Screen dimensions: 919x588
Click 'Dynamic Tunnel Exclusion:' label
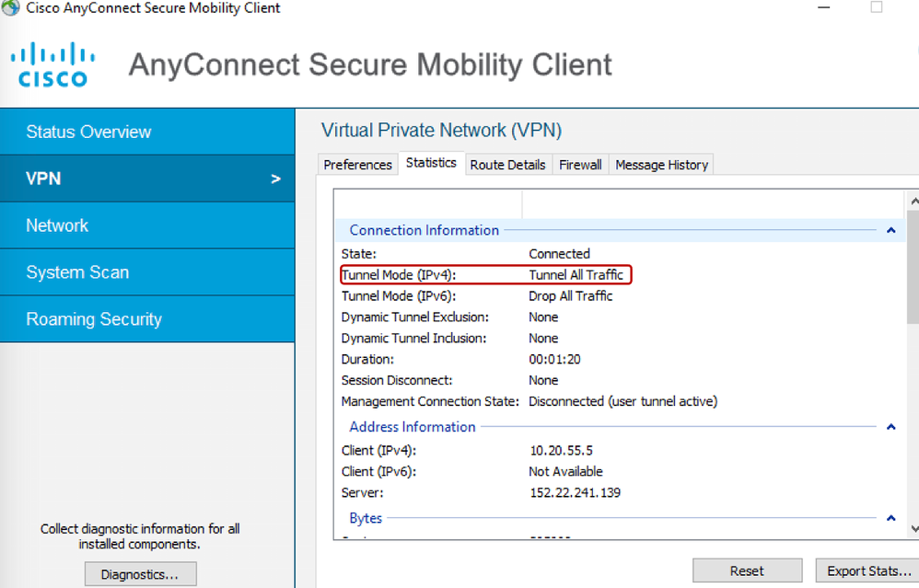(x=415, y=317)
